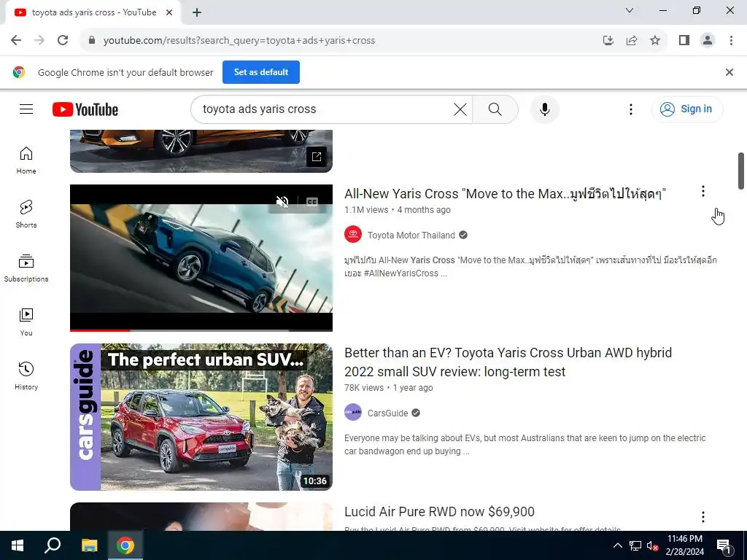Screen dimensions: 747x560
Task: Open CarsGuide channel name link
Action: (387, 413)
